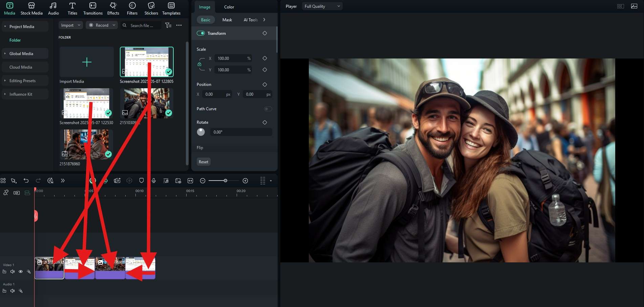Screen dimensions: 644x307
Task: Add a keyframe for Position
Action: 265,85
